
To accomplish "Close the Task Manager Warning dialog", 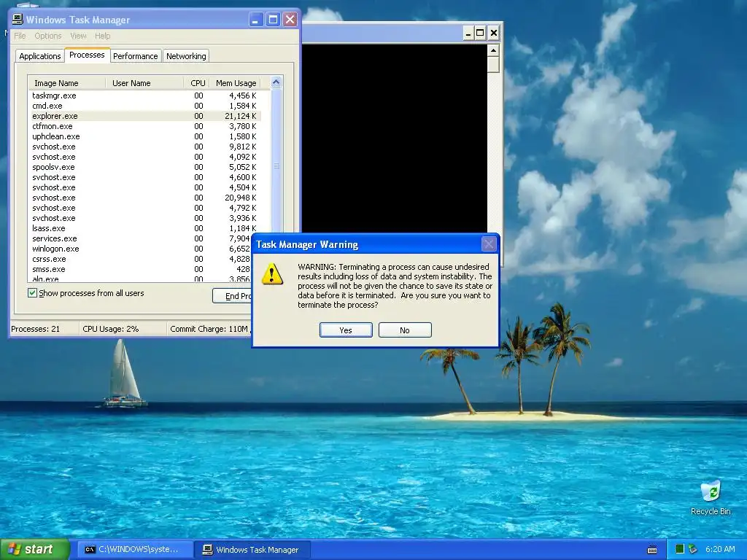I will [489, 244].
